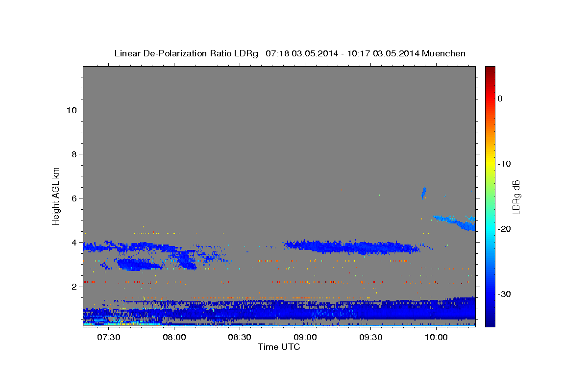Click the height tick label 10

(x=71, y=110)
